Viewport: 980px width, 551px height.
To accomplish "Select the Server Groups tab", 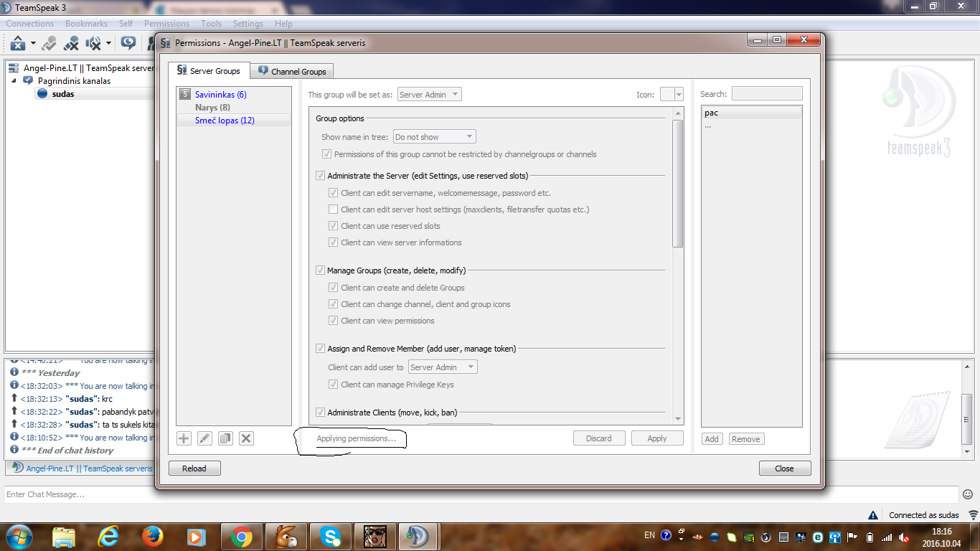I will tap(209, 71).
